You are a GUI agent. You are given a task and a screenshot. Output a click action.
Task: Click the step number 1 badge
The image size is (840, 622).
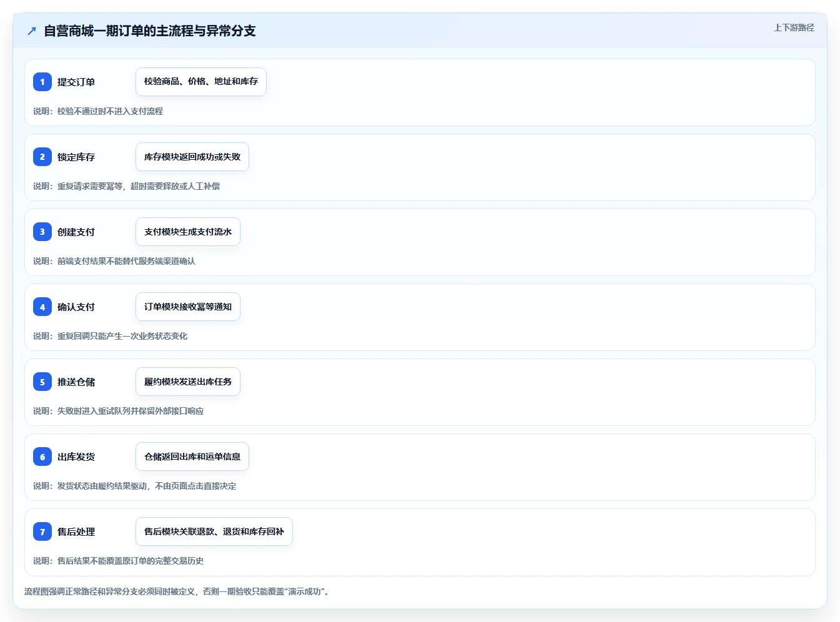tap(42, 82)
